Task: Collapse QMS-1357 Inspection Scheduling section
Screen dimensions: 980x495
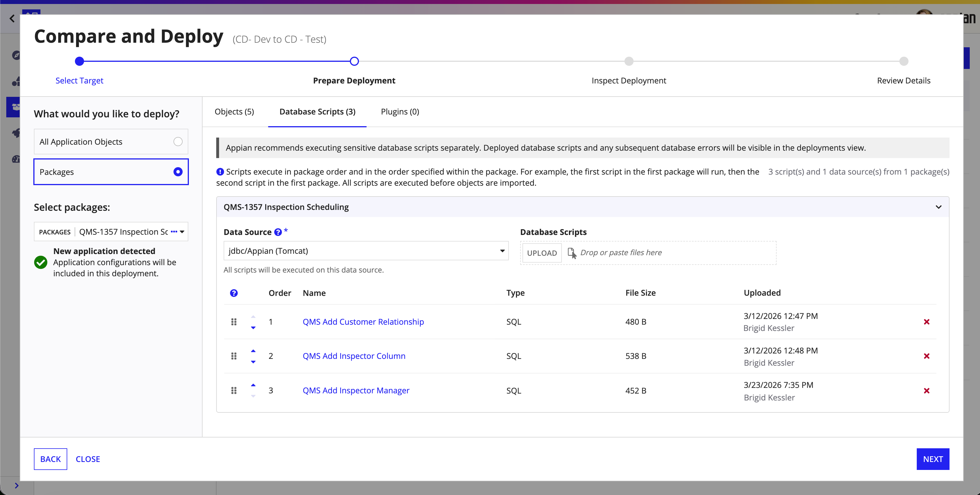Action: click(x=938, y=207)
